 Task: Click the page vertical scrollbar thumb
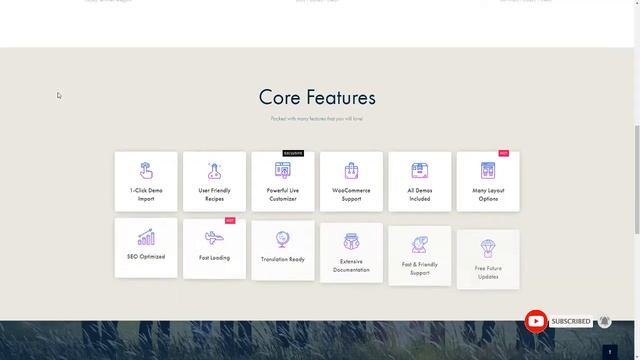637,180
